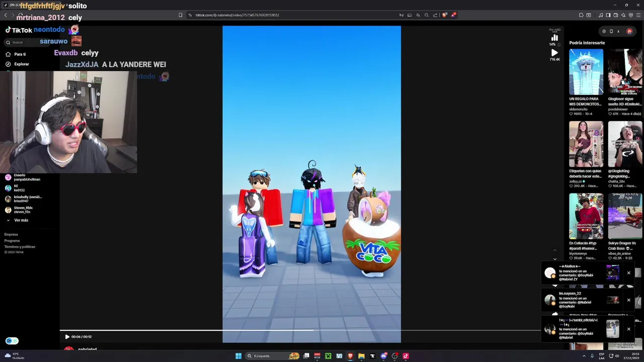The image size is (644, 362).
Task: Open @GlogloKing #glogloking video thumbnail
Action: (625, 144)
